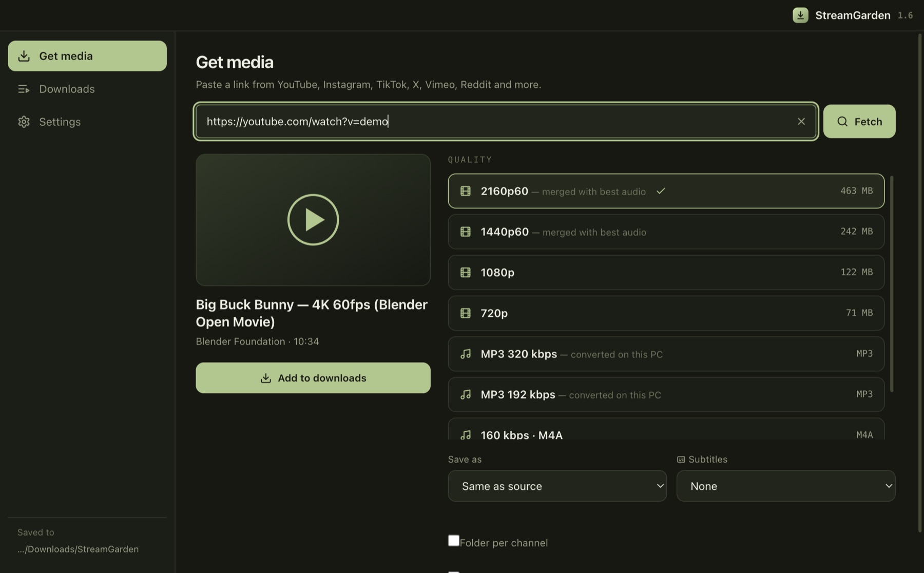924x573 pixels.
Task: Click the 71 MB size label
Action: tap(859, 313)
